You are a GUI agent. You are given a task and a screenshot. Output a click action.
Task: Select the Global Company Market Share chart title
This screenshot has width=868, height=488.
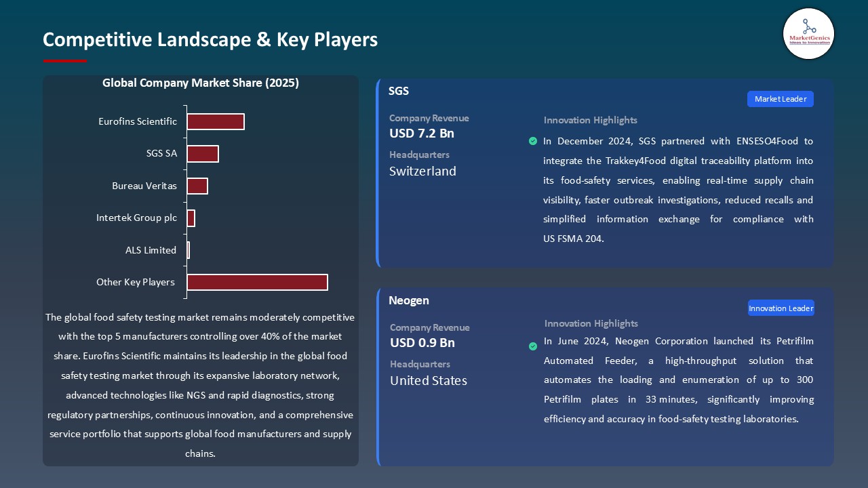pos(201,83)
